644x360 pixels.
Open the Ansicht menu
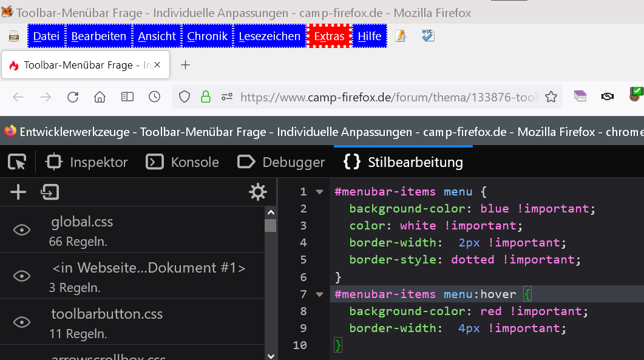pos(157,36)
